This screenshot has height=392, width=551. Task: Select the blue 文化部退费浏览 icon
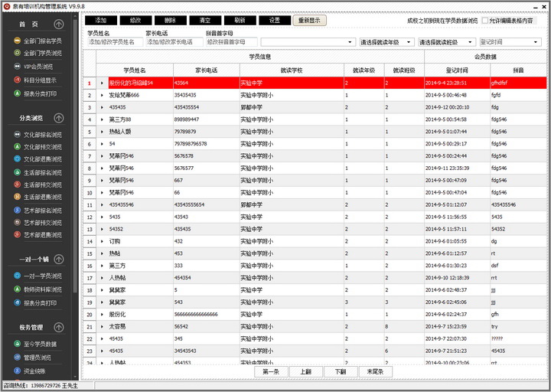pyautogui.click(x=17, y=158)
